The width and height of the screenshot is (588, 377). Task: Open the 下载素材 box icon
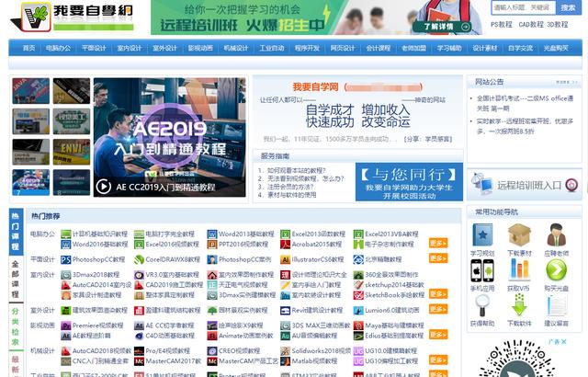pos(519,235)
